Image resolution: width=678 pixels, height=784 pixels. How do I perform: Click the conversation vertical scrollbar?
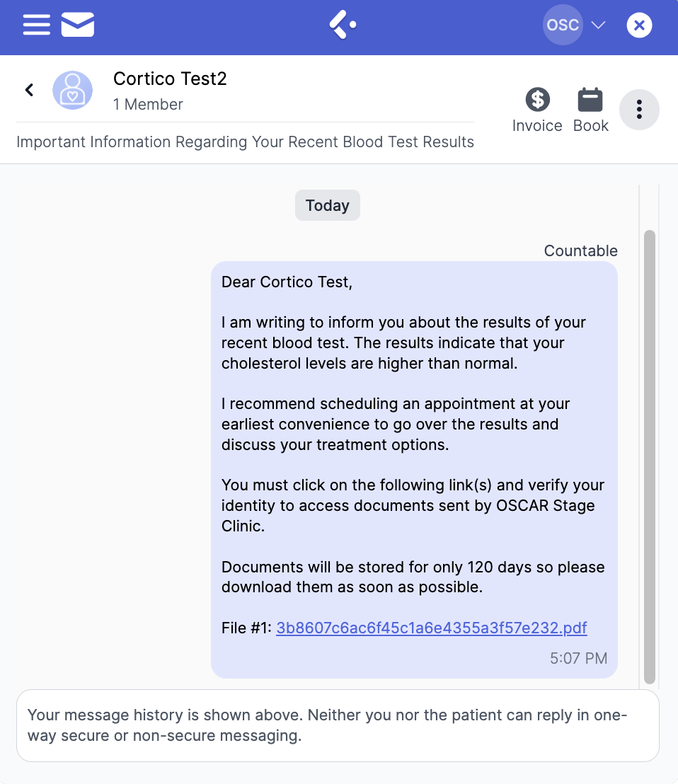(649, 453)
